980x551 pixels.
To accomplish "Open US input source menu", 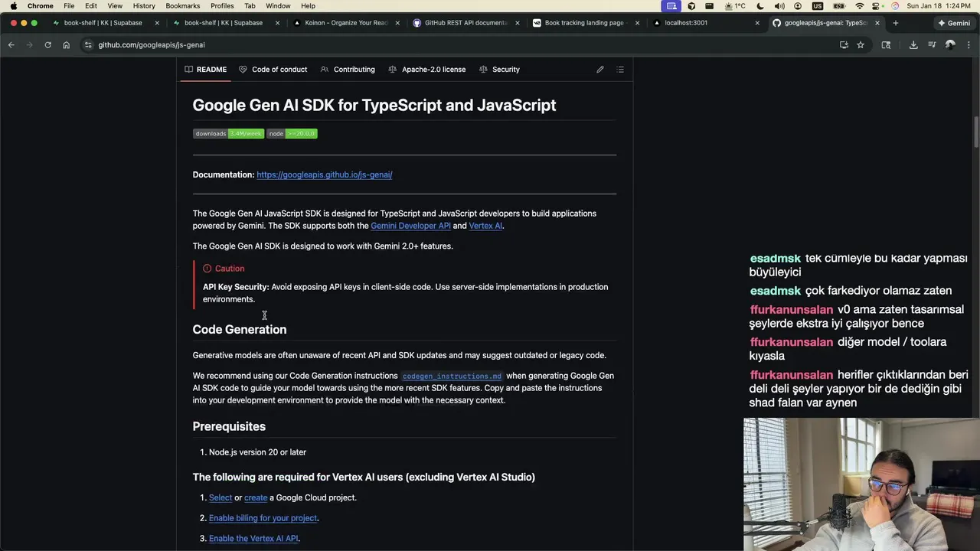I will click(x=818, y=5).
